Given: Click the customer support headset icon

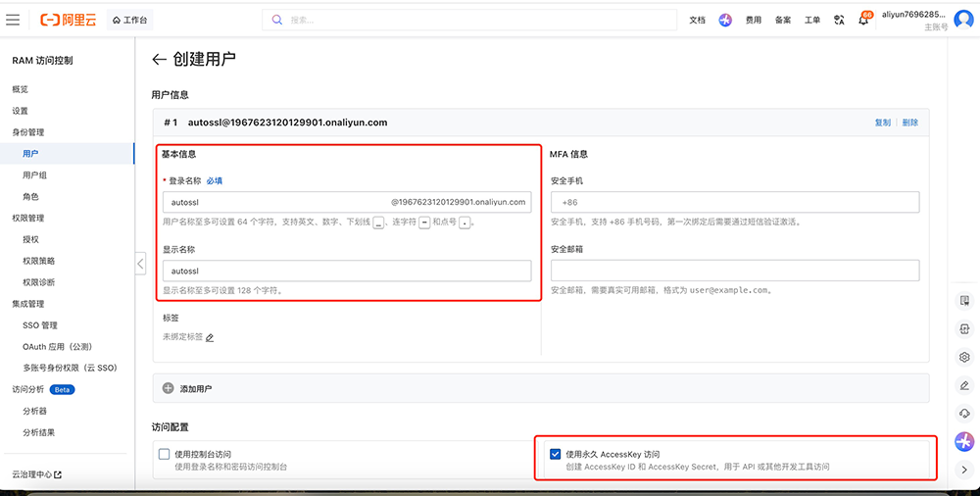Looking at the screenshot, I should [x=964, y=413].
